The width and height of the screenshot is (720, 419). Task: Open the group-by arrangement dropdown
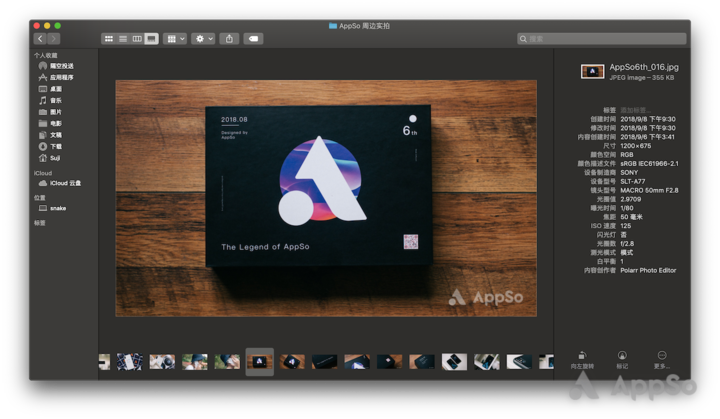tap(174, 39)
